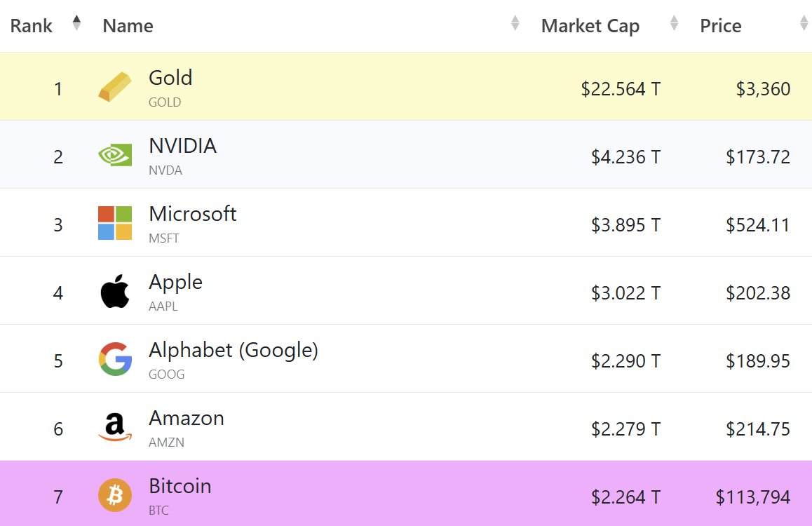This screenshot has height=526, width=812.
Task: Click the Price sort arrows
Action: [804, 24]
